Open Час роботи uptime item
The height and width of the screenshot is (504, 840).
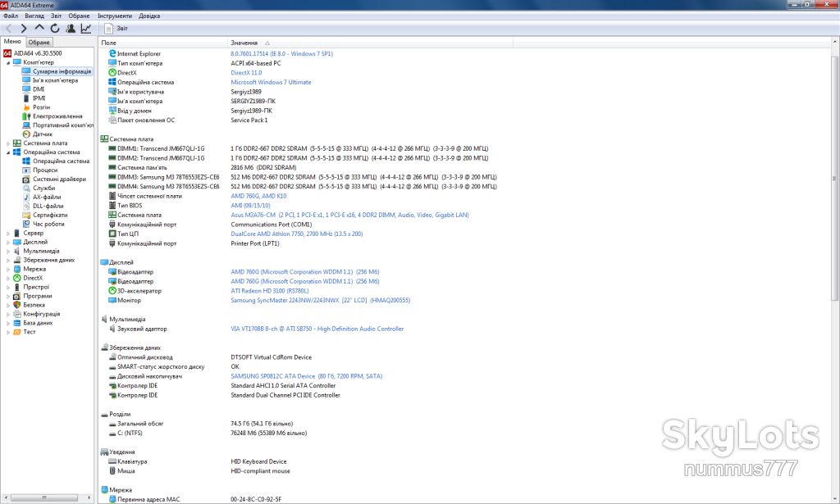click(48, 225)
